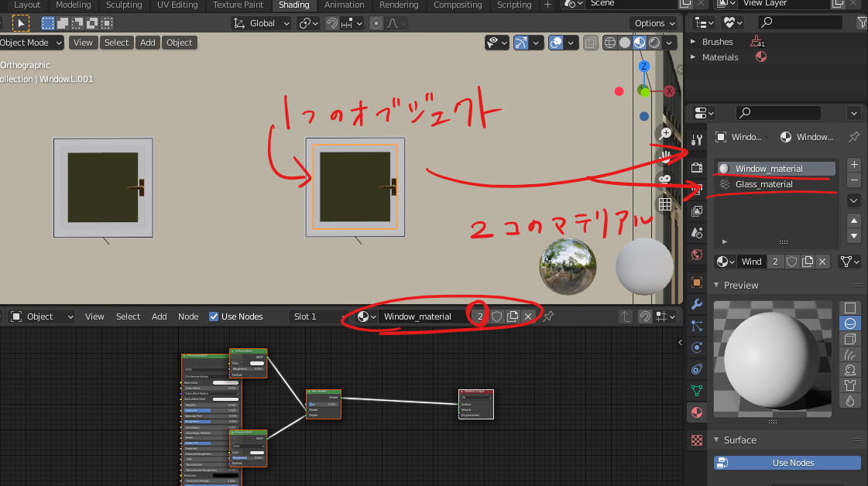Toggle viewport gizmos display
This screenshot has width=868, height=486.
(x=521, y=43)
